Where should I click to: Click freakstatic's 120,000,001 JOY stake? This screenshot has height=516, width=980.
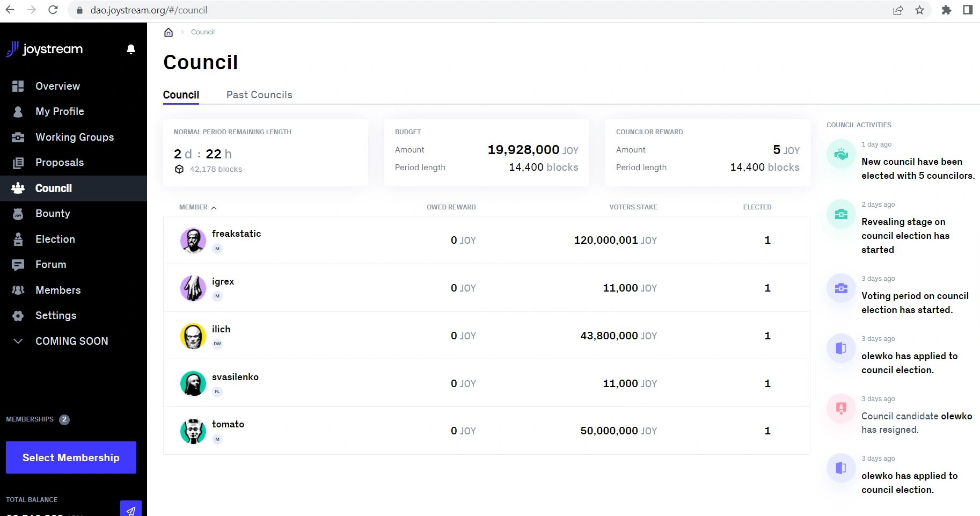616,240
